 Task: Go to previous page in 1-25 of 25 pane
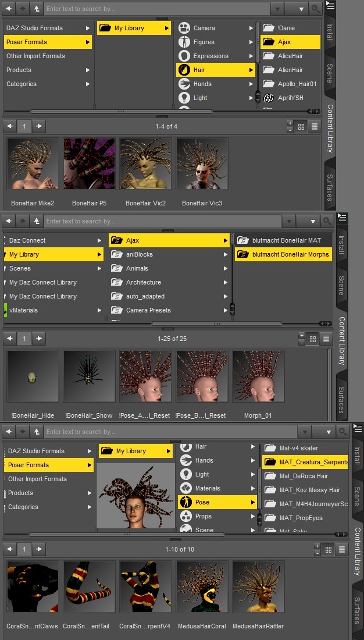tap(10, 339)
